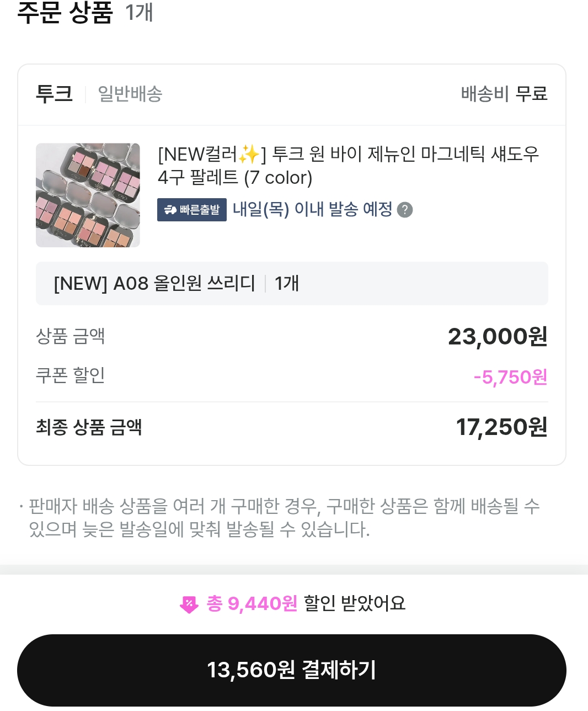The image size is (588, 711).
Task: Click the truck icon in 빠른출발 badge
Action: 170,210
